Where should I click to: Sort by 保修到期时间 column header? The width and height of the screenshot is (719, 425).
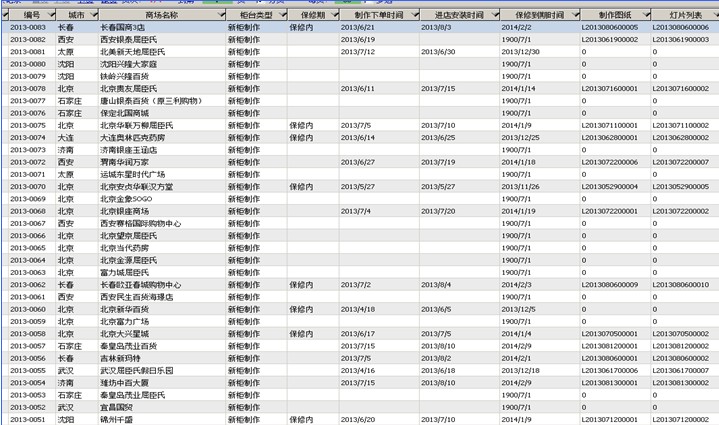pyautogui.click(x=539, y=16)
